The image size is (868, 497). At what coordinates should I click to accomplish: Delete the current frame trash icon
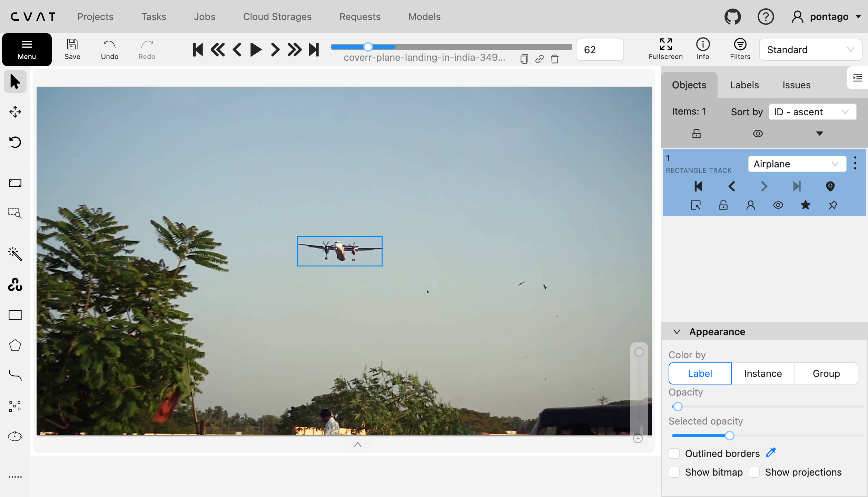click(555, 59)
